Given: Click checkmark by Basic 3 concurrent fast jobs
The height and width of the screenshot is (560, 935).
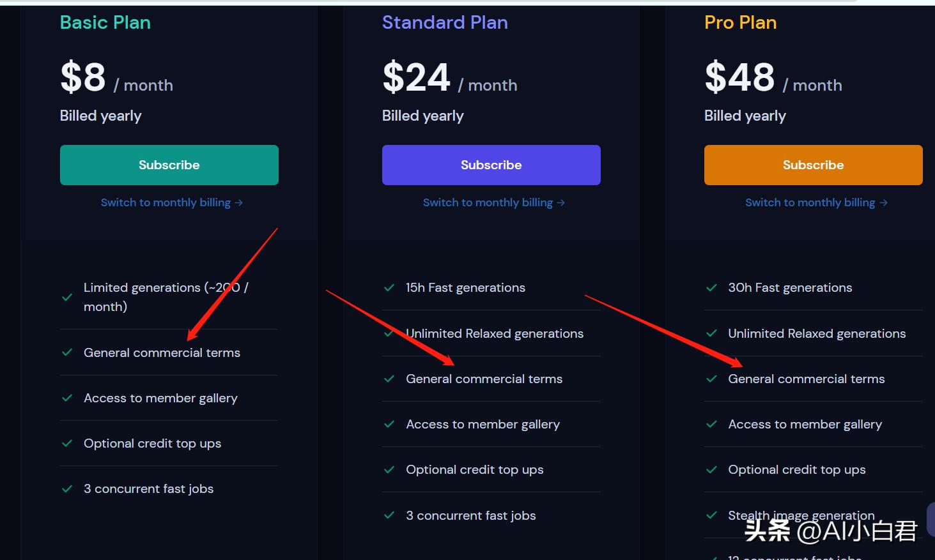Looking at the screenshot, I should tap(67, 489).
